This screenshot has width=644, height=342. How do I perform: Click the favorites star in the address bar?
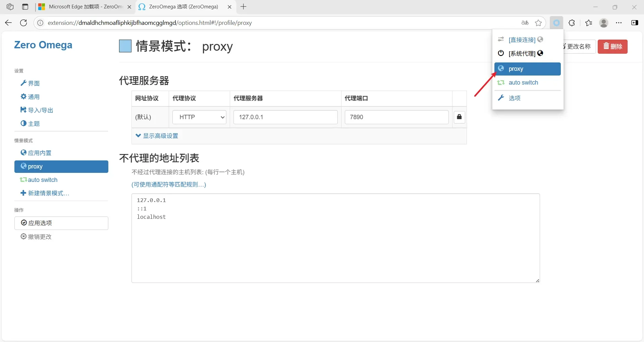(539, 22)
